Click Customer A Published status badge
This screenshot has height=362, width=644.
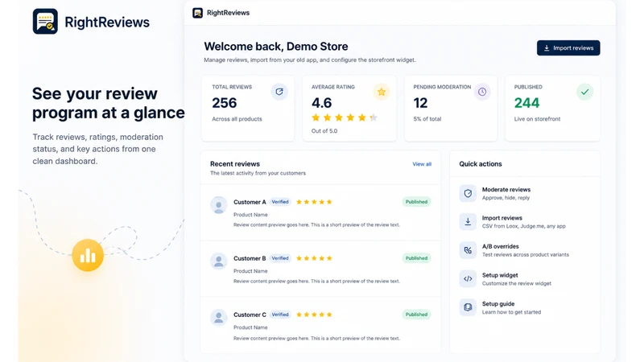tap(416, 202)
